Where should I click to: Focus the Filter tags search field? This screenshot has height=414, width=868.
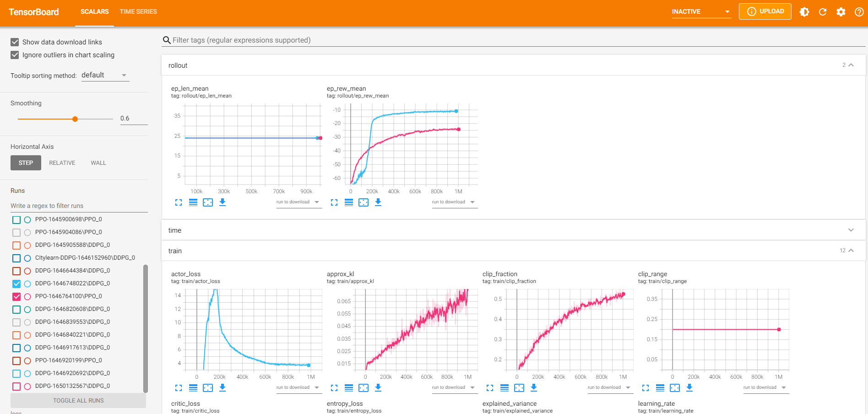click(x=514, y=40)
